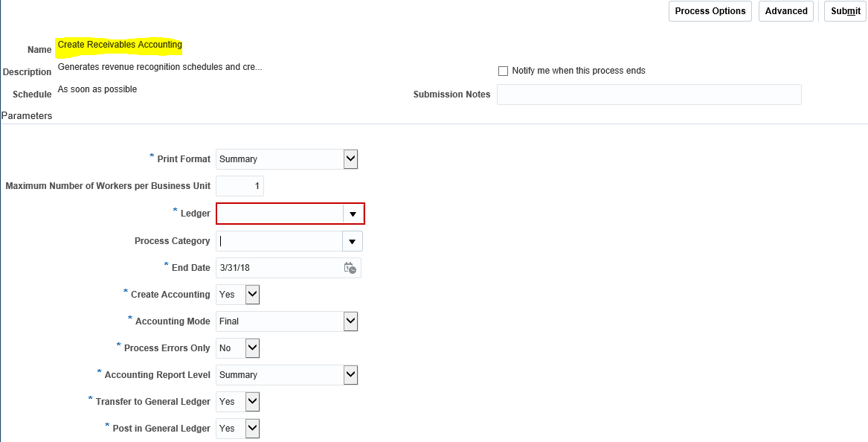Click the Submit button
This screenshot has width=868, height=442.
(844, 11)
